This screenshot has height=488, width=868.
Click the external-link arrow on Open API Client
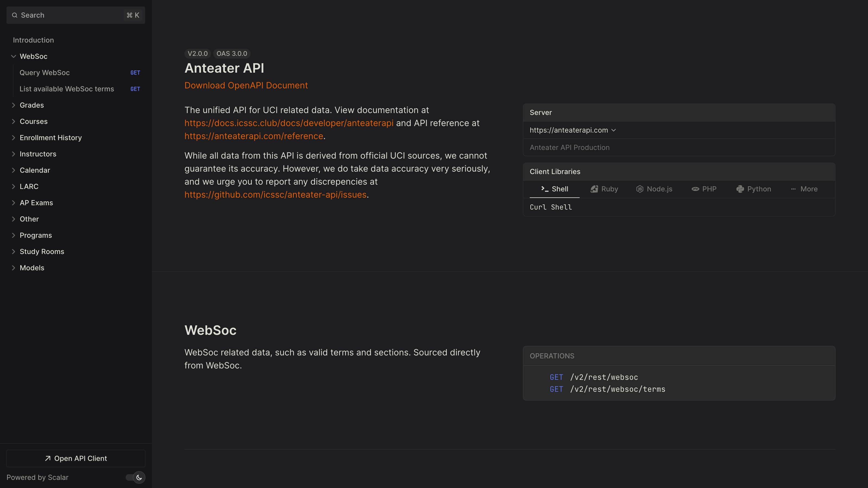[47, 458]
